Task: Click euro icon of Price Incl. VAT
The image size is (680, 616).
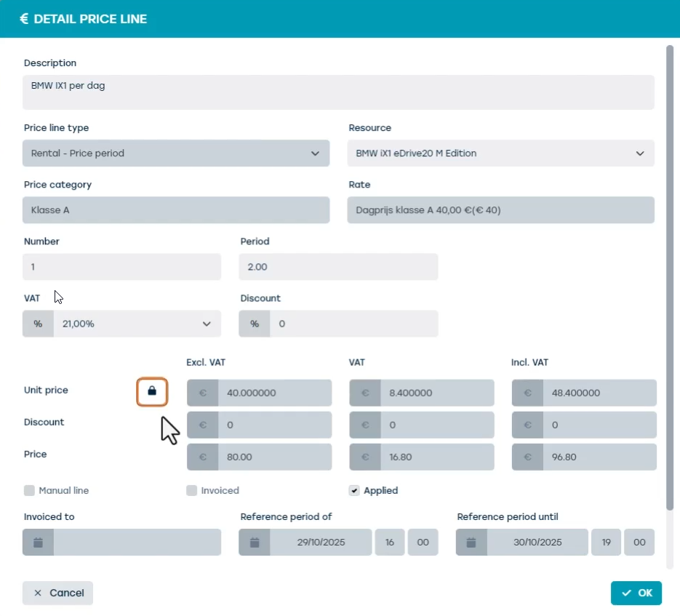Action: click(x=527, y=457)
